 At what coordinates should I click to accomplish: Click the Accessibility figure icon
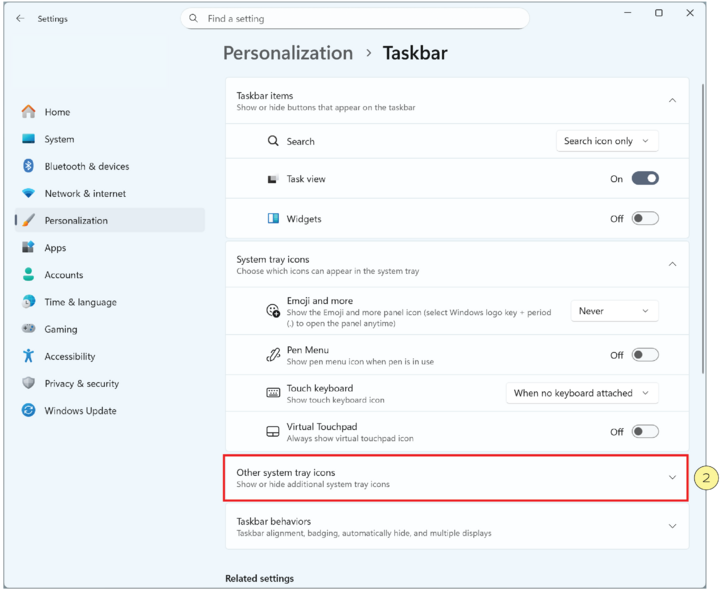click(29, 356)
